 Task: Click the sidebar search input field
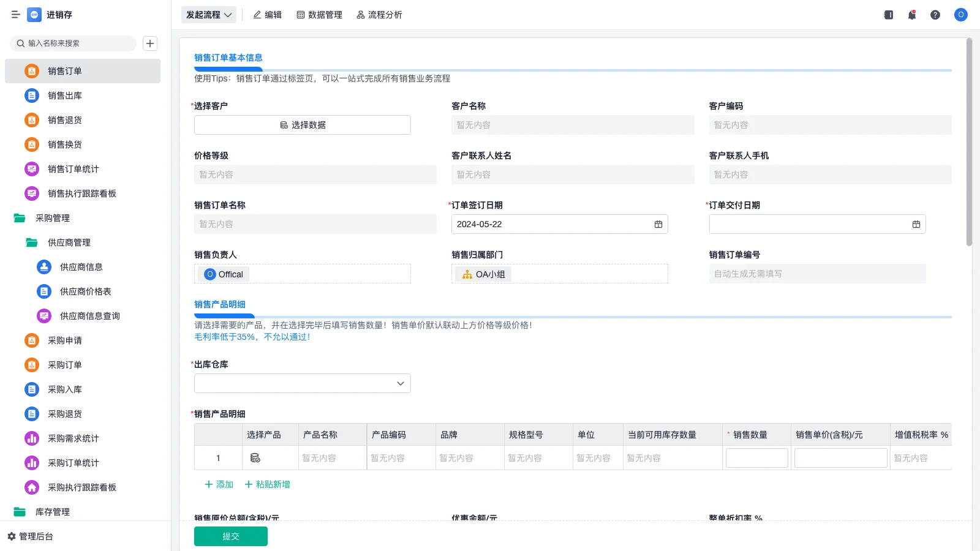(x=73, y=43)
